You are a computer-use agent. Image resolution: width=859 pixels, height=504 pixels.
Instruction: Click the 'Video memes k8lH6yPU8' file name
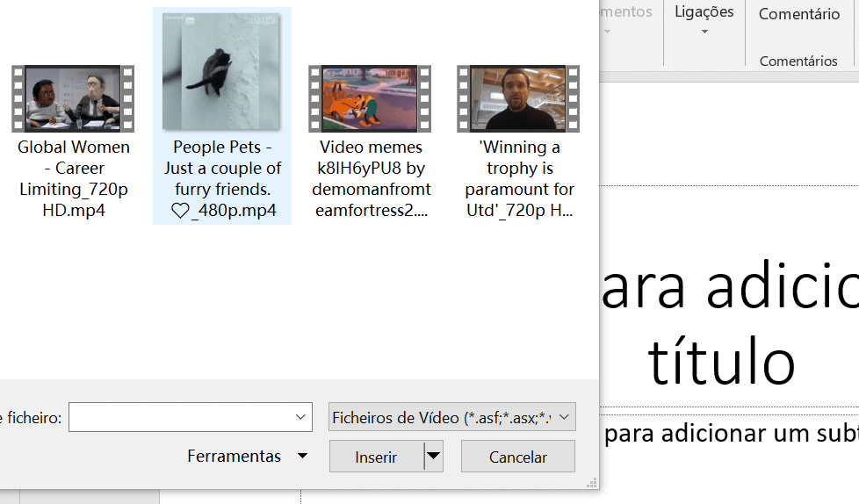(371, 178)
